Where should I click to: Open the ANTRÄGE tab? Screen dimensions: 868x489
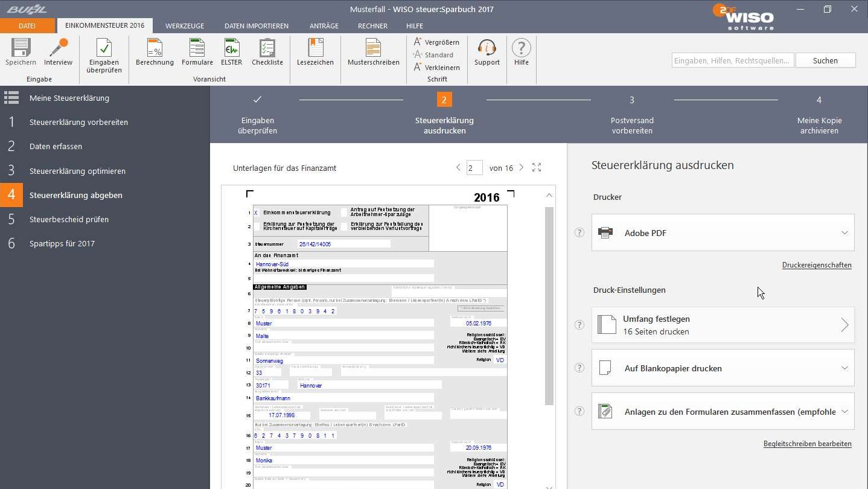pos(323,26)
